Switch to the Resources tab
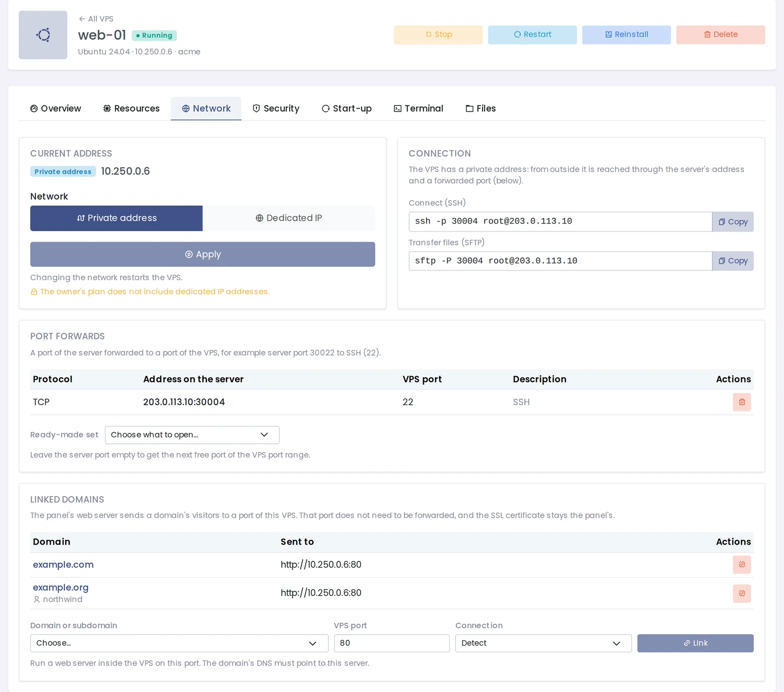Viewport: 784px width, 692px height. coord(131,109)
